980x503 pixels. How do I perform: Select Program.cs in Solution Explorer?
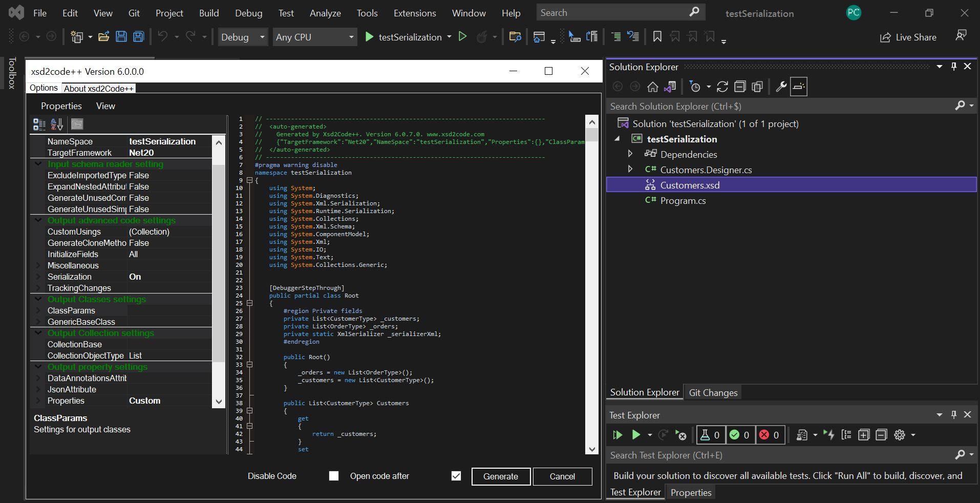[683, 200]
